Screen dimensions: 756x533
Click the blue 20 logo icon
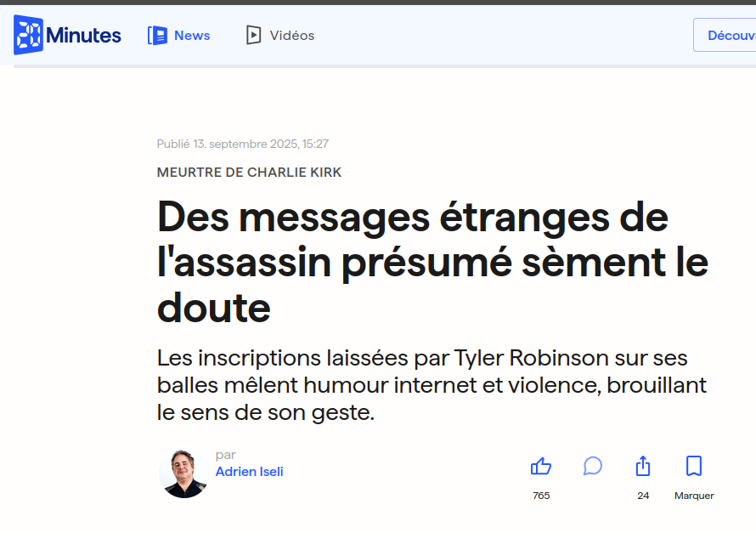[x=28, y=35]
